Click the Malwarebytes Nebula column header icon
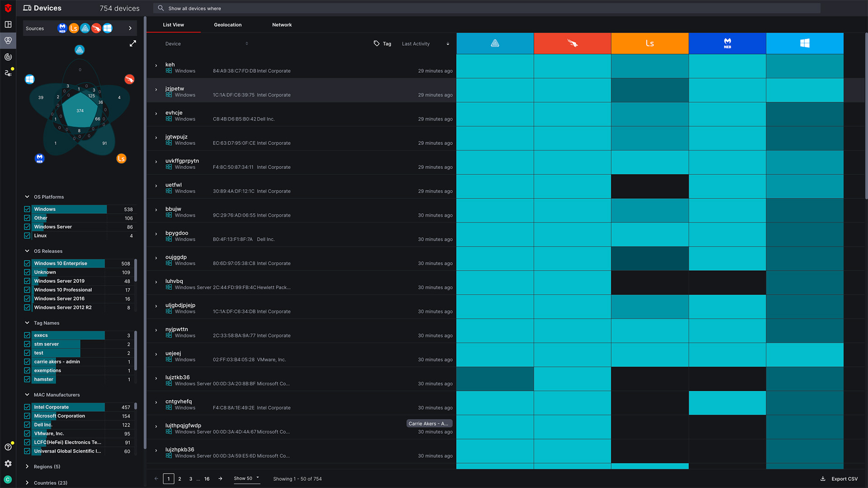 click(727, 43)
